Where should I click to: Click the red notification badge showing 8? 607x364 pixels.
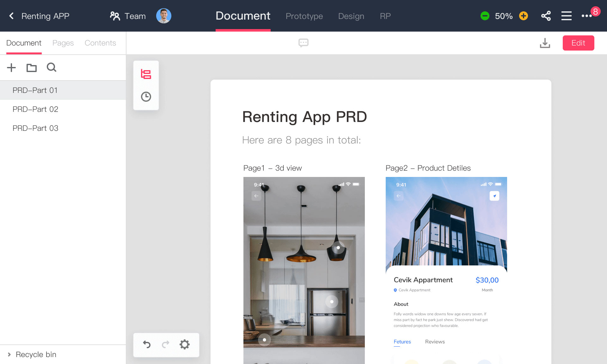595,11
